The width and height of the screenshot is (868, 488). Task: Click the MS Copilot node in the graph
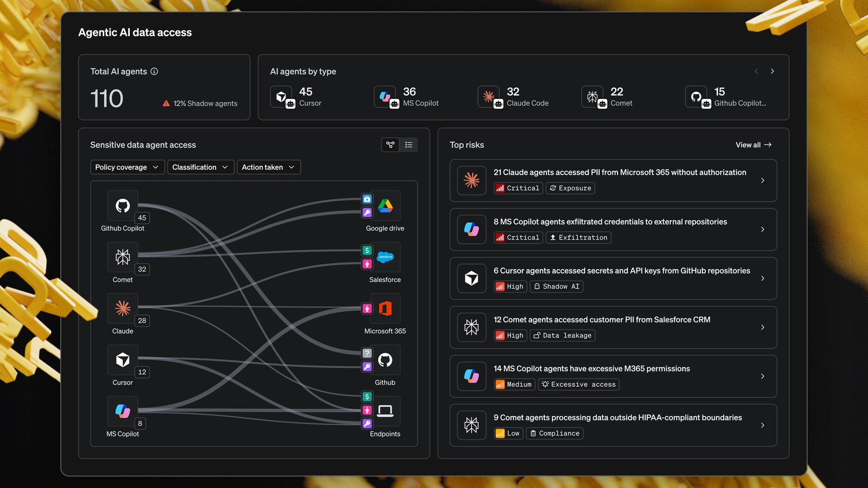click(x=123, y=411)
